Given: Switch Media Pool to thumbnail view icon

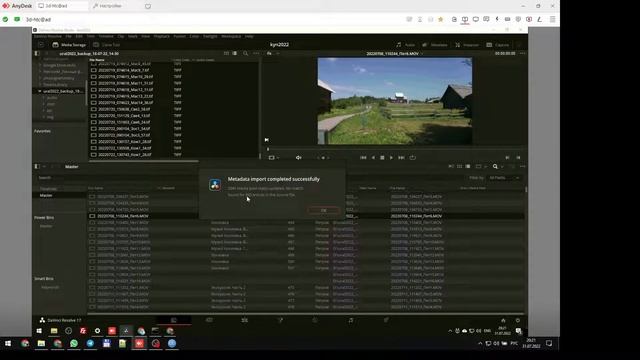Looking at the screenshot, I should tap(460, 167).
